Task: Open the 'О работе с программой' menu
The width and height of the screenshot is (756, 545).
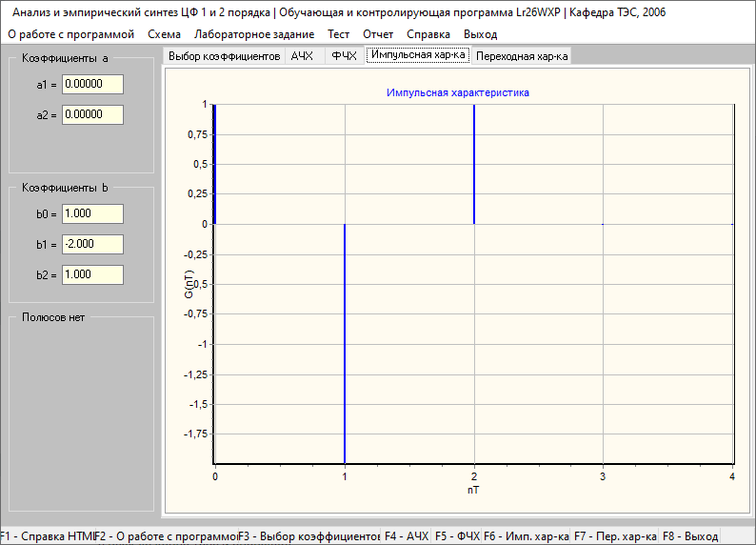Action: [x=70, y=34]
